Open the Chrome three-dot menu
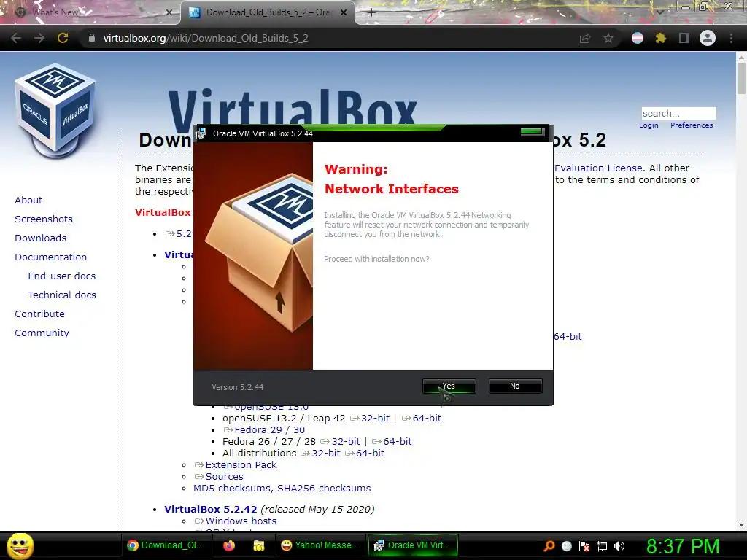The width and height of the screenshot is (747, 560). click(x=731, y=38)
